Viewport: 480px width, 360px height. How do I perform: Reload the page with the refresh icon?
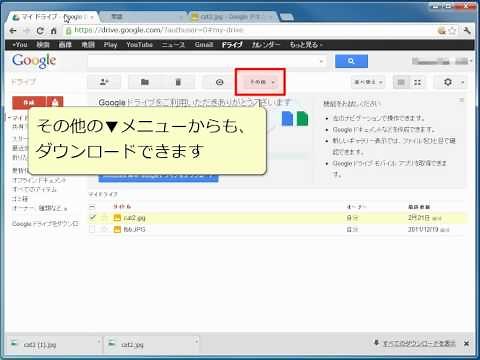(x=40, y=31)
